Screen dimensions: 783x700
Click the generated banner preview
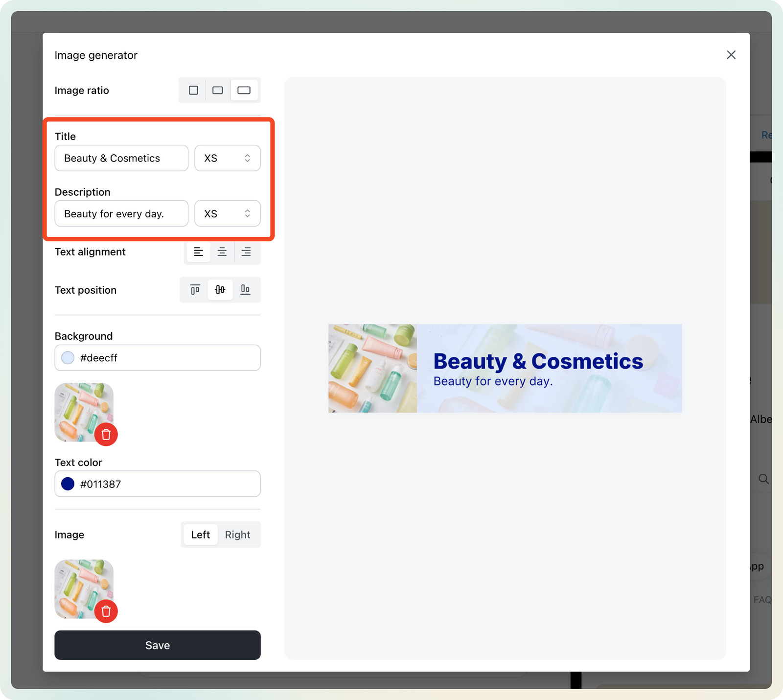click(505, 368)
